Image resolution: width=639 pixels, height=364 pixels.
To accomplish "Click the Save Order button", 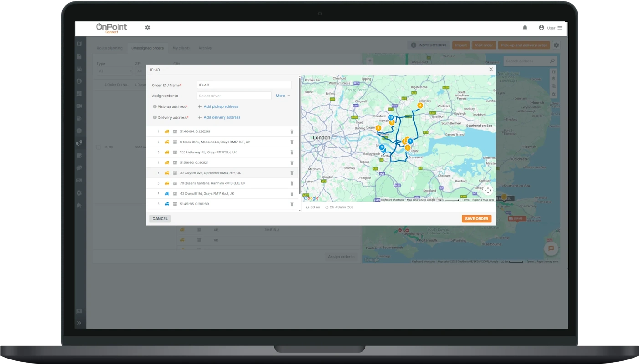I will pos(476,219).
